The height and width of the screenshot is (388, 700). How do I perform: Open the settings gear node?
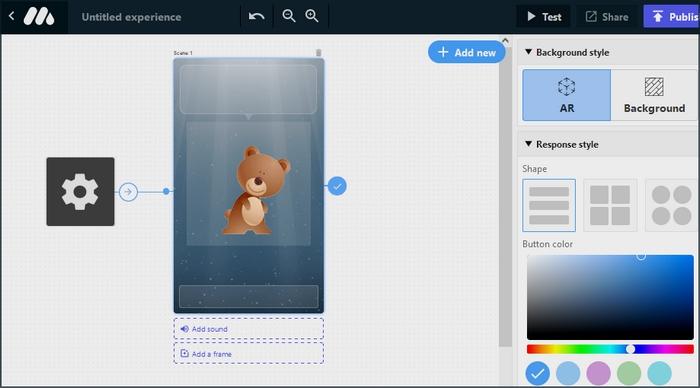(x=80, y=192)
